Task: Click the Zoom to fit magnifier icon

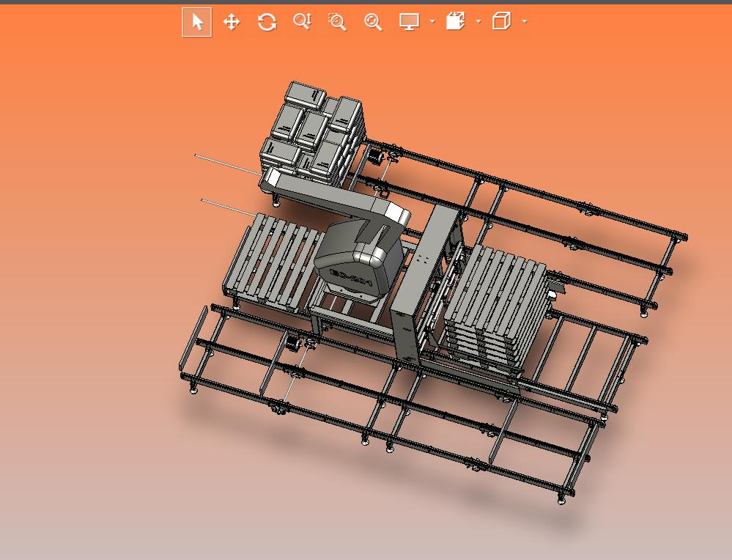Action: (x=373, y=21)
